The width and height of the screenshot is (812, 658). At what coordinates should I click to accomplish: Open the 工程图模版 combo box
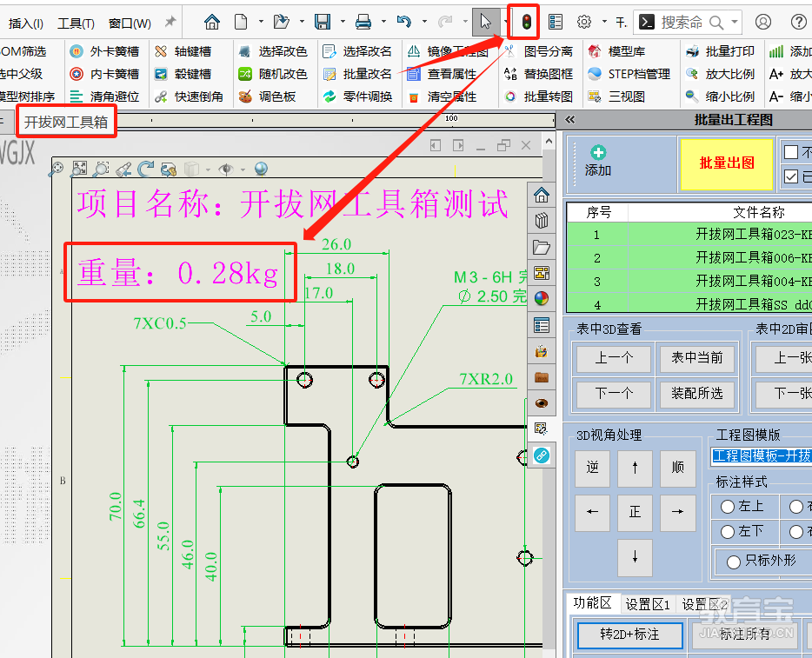click(762, 455)
